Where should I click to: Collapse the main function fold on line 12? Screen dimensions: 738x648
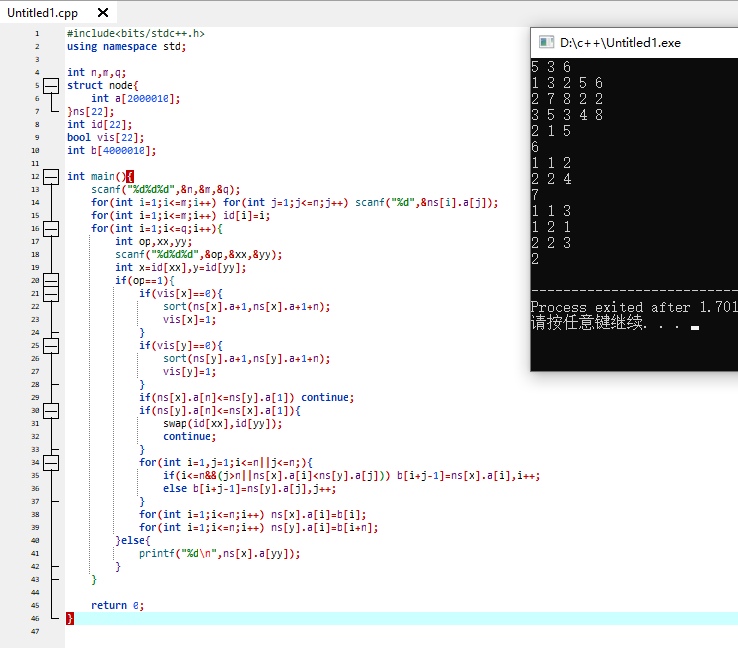coord(51,176)
